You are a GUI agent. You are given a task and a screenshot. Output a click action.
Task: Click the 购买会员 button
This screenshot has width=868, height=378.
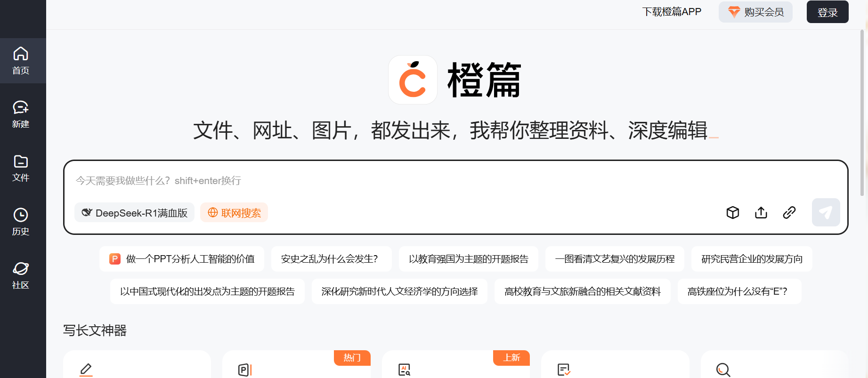(x=755, y=12)
